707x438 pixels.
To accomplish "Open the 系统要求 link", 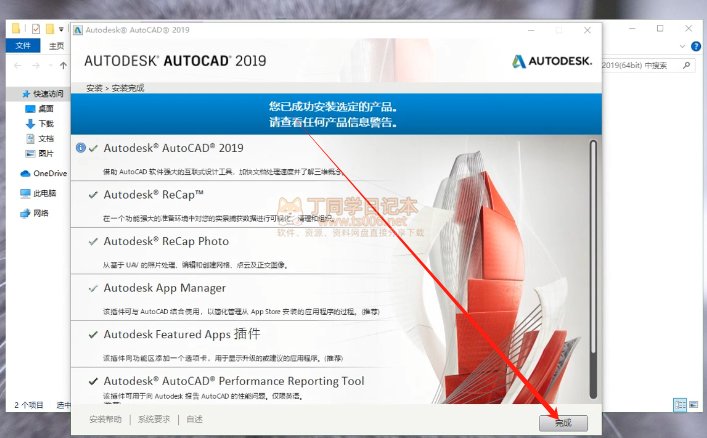I will click(x=154, y=419).
